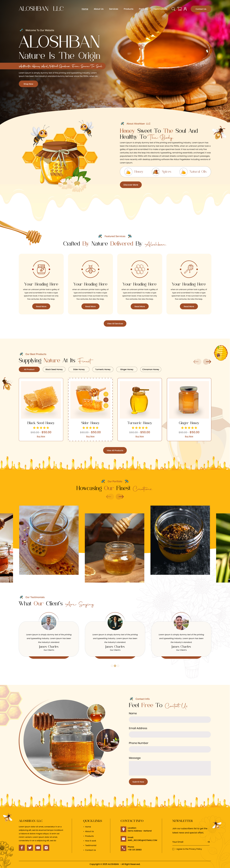Open the YouTube icon in footer
This screenshot has height=868, width=230.
coord(38,847)
